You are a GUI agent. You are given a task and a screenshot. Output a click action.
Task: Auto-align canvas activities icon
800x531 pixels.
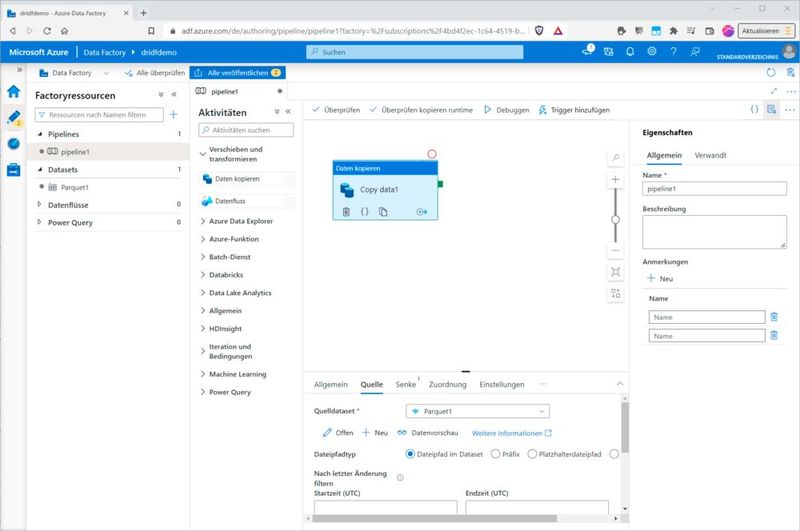click(616, 293)
